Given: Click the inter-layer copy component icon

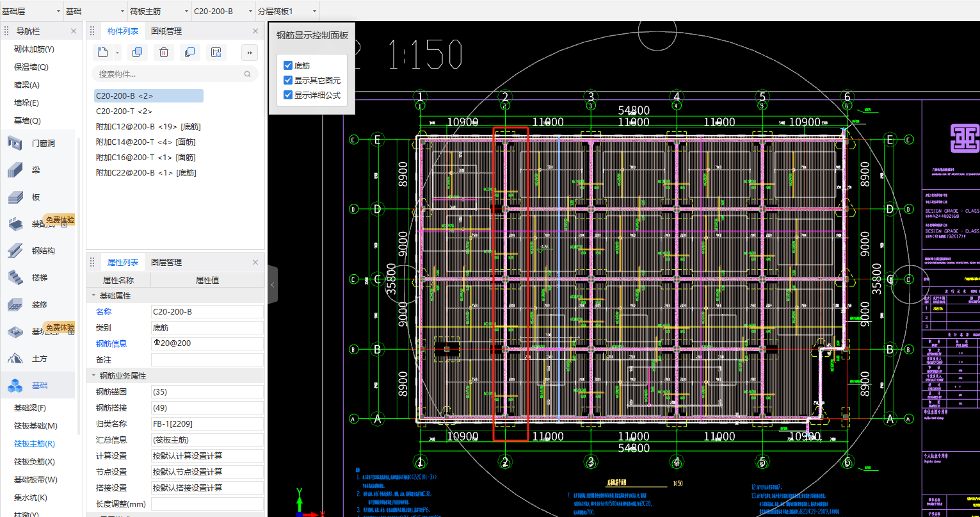Looking at the screenshot, I should [x=189, y=53].
